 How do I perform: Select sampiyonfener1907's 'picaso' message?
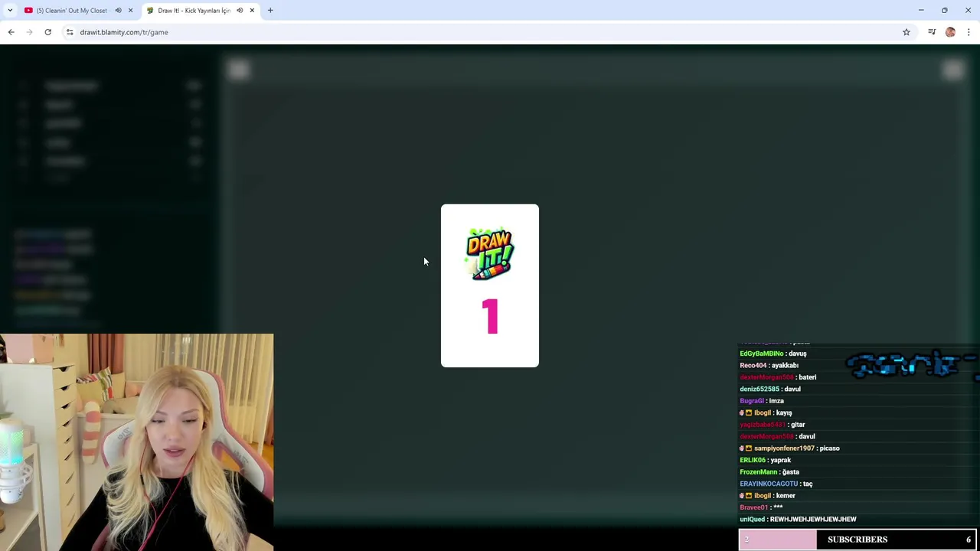(x=789, y=448)
